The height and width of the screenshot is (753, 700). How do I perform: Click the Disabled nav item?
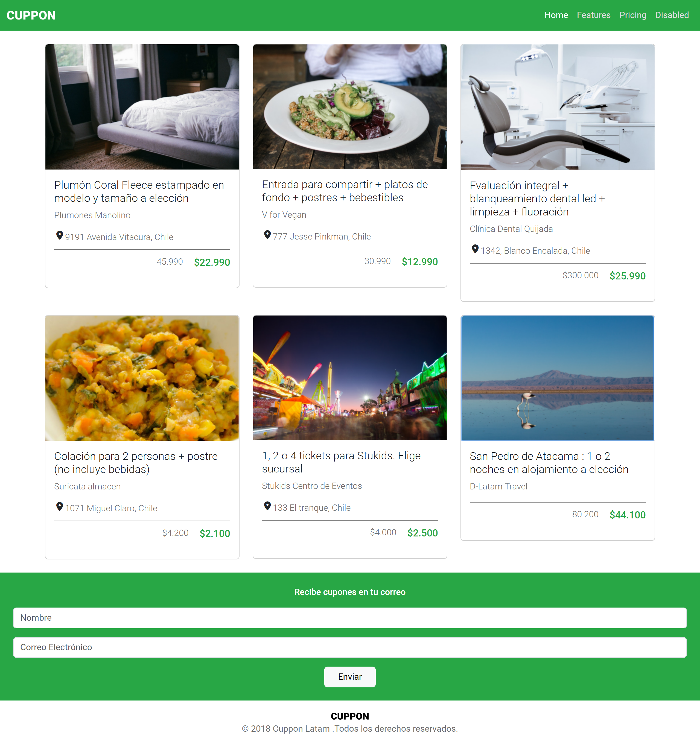pyautogui.click(x=672, y=15)
